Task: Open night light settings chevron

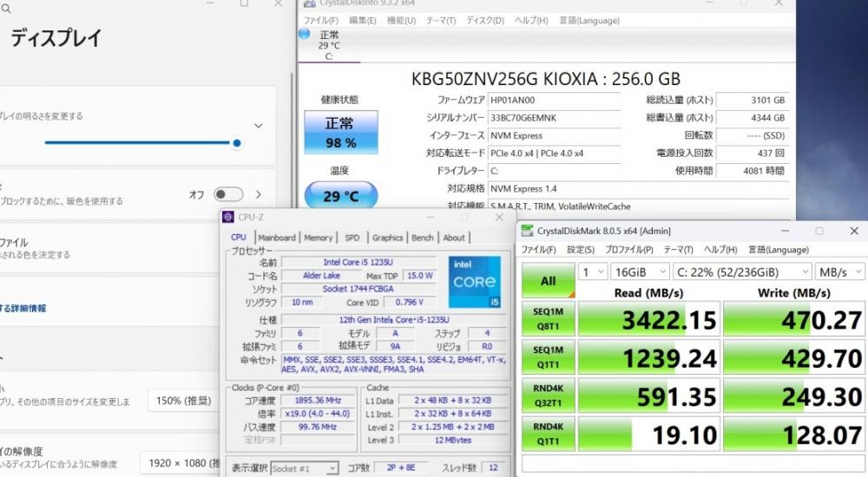Action: click(259, 194)
